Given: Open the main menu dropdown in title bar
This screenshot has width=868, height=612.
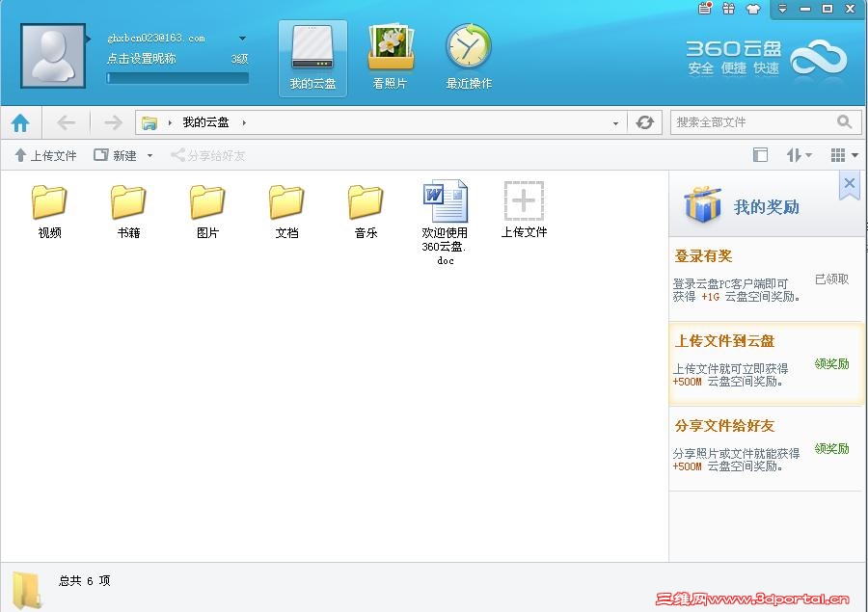Looking at the screenshot, I should [782, 9].
